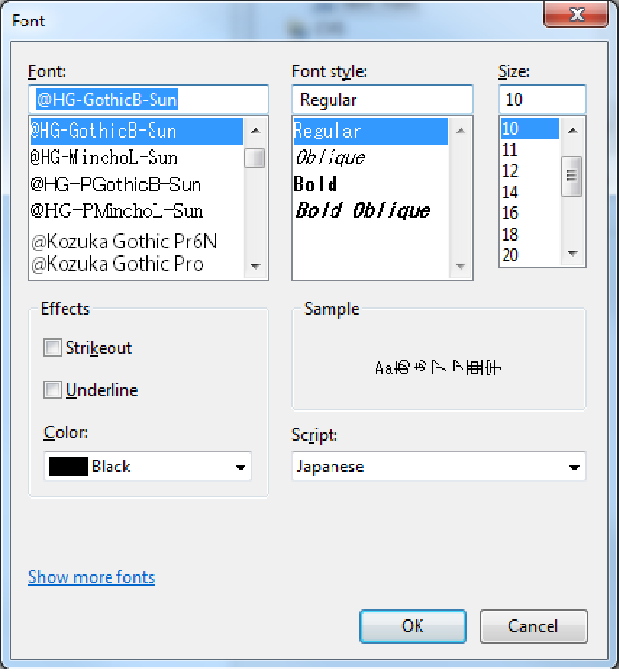Select @Kozuka Gothic Pro font

136,264
